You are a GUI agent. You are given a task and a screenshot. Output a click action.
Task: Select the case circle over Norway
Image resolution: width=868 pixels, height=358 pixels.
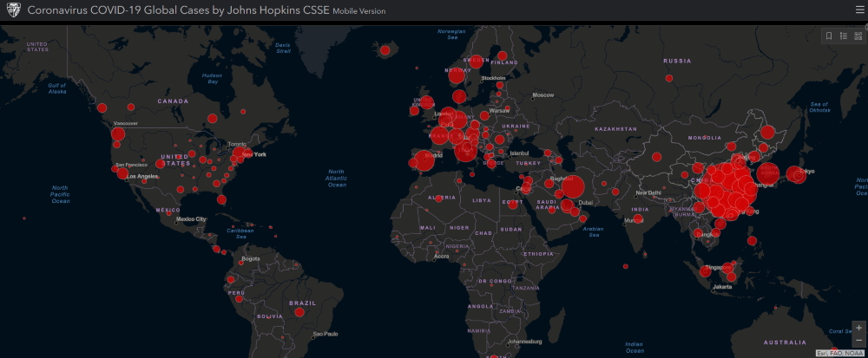click(x=457, y=75)
